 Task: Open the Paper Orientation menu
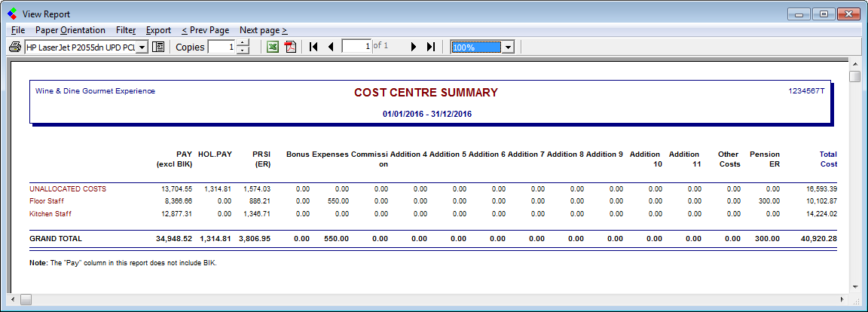coord(70,30)
